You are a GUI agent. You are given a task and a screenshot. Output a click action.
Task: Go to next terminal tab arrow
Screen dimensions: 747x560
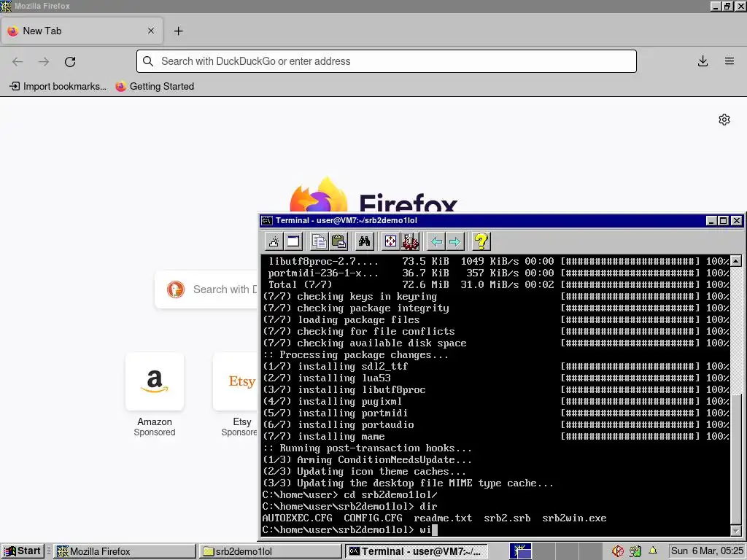(455, 241)
